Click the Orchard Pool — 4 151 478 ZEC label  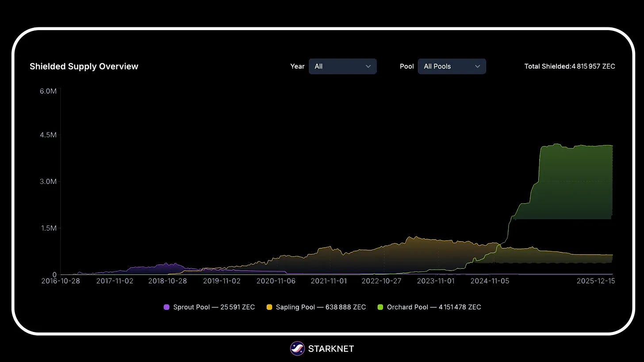coord(433,307)
